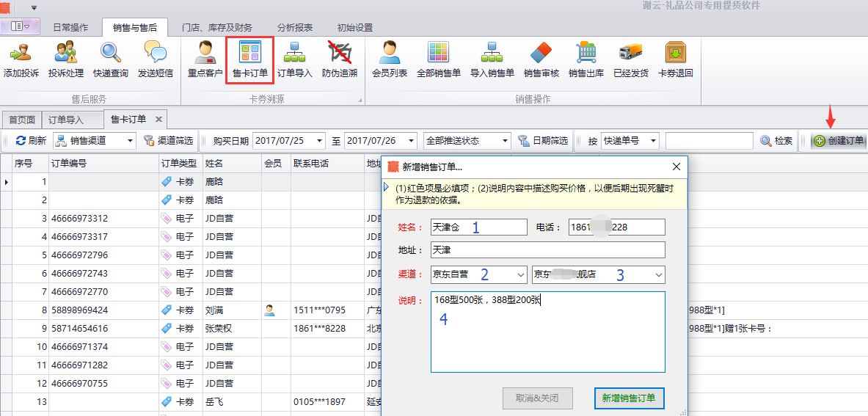
Task: Open end date 2017/07/26 picker
Action: click(x=410, y=141)
